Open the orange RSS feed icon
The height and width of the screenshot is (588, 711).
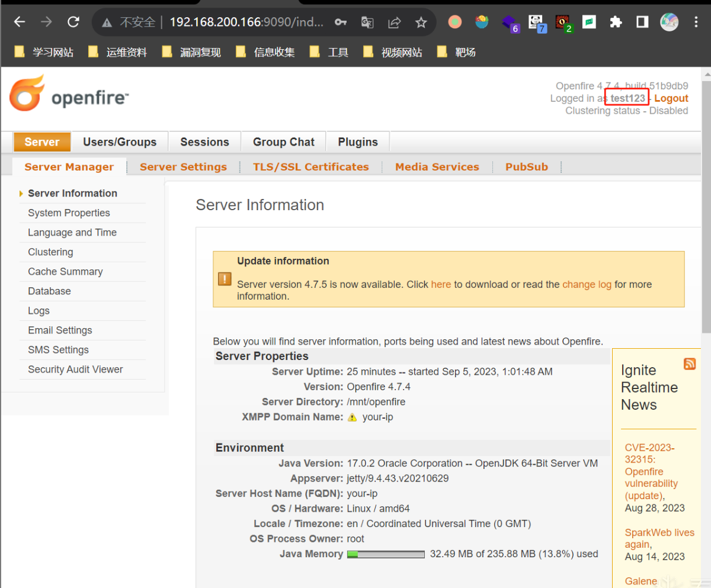click(x=690, y=364)
